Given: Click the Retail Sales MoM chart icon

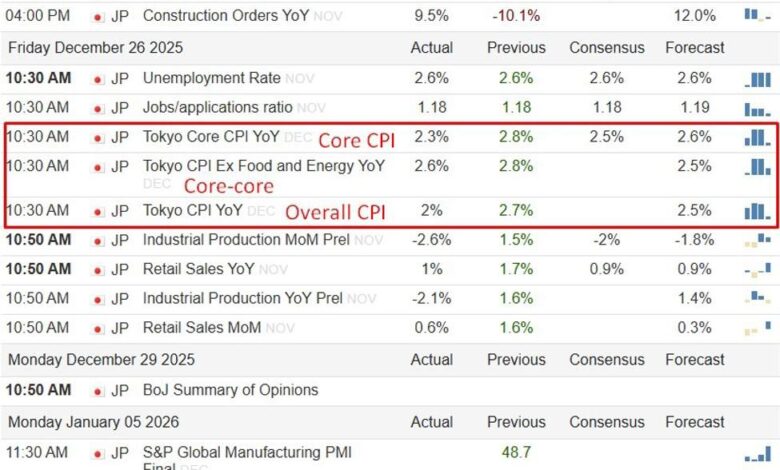Looking at the screenshot, I should (757, 328).
